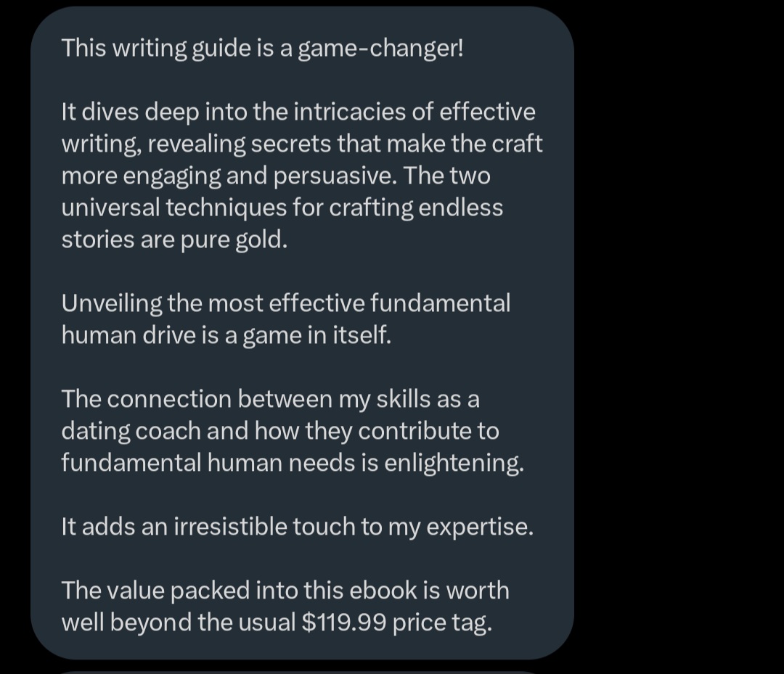Click the words 'more engaging and persuasive.'
The width and height of the screenshot is (784, 674).
(229, 176)
